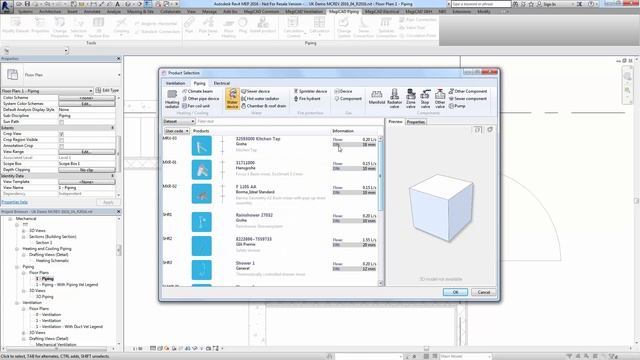Open the Preview tab

coord(395,122)
